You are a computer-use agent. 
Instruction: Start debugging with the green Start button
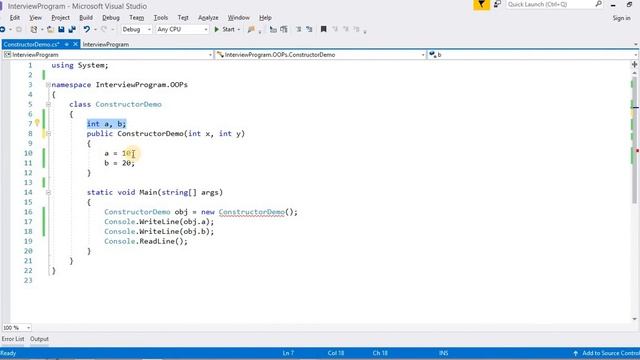pos(224,29)
